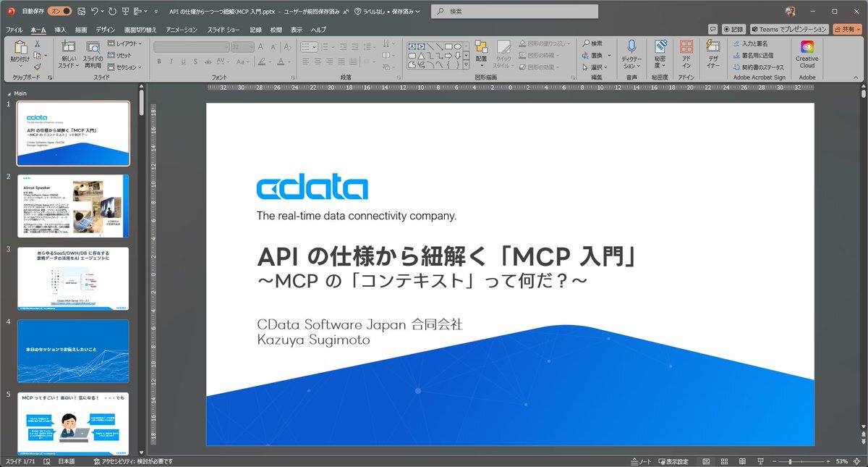
Task: Add a slide with 新しいスライド icon
Action: tap(69, 48)
